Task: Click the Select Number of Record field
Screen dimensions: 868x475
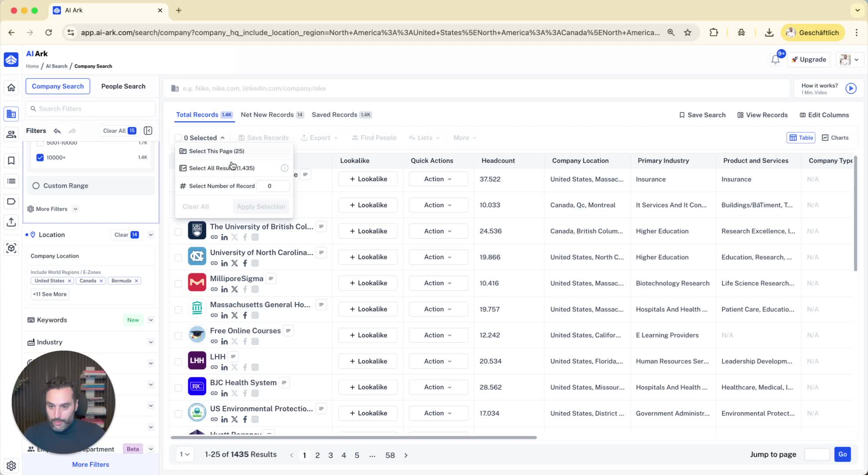Action: (x=273, y=186)
